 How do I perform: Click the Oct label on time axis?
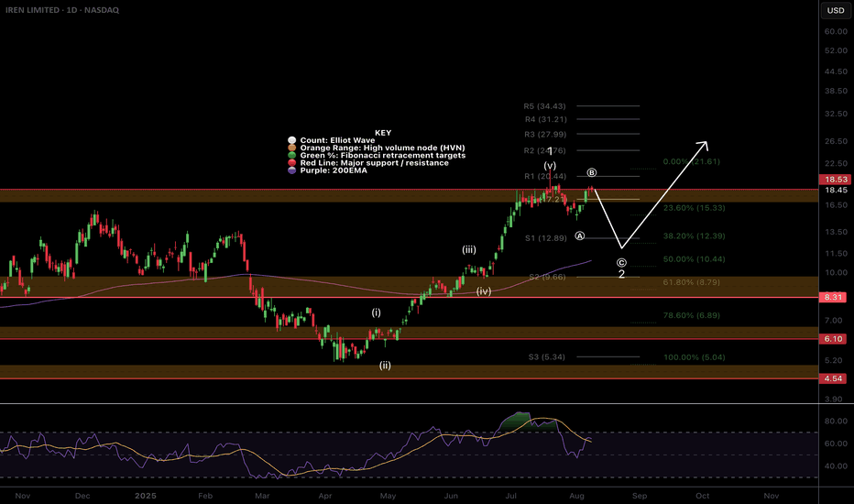pos(703,496)
